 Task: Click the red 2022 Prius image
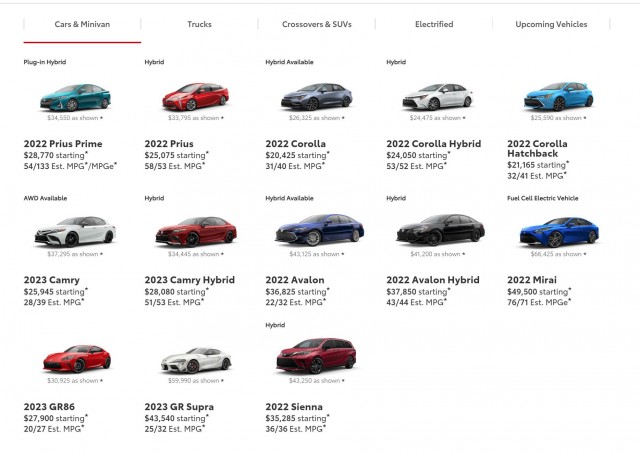196,96
